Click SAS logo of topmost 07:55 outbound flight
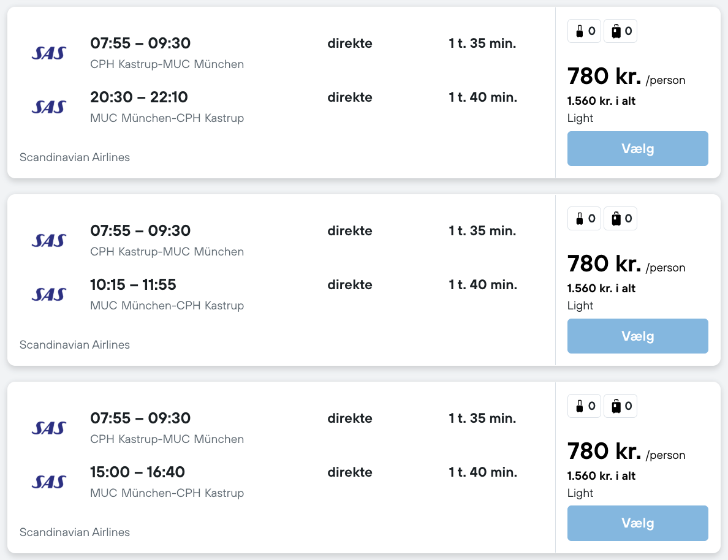Image resolution: width=728 pixels, height=560 pixels. [x=49, y=53]
